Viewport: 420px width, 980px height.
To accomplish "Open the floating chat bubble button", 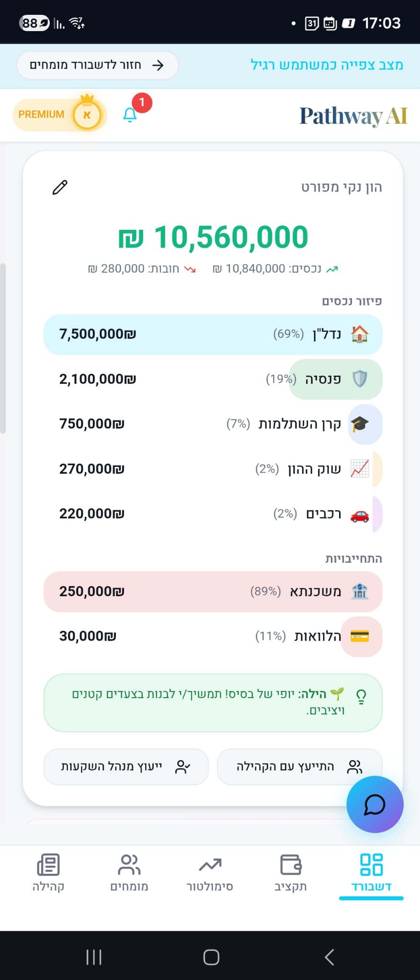I will (375, 804).
